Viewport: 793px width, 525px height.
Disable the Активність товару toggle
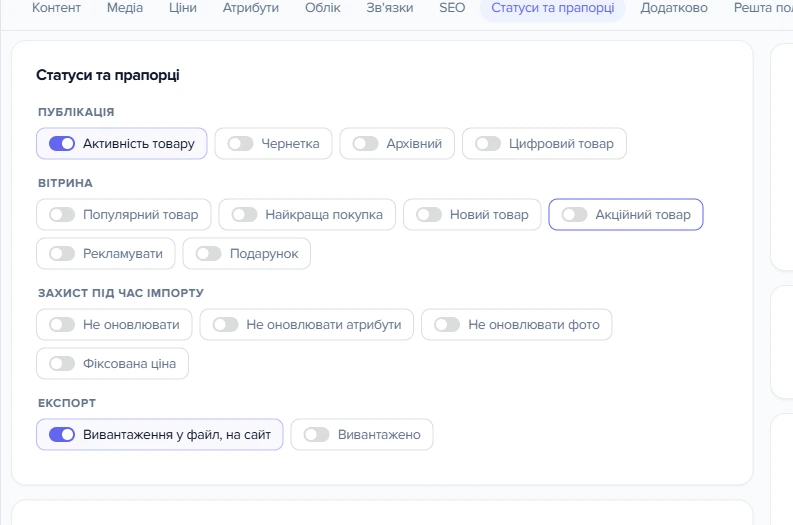pos(62,144)
